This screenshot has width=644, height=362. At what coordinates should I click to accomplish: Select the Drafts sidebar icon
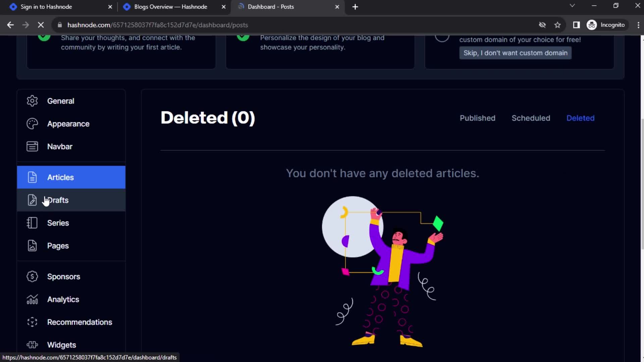[32, 200]
